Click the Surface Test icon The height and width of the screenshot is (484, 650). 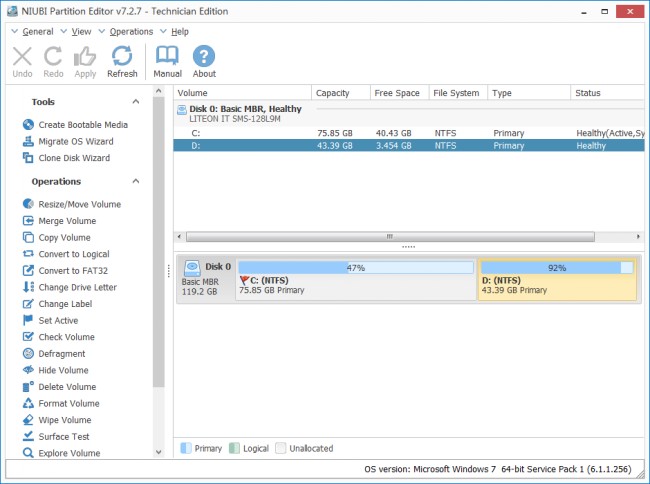tap(28, 436)
